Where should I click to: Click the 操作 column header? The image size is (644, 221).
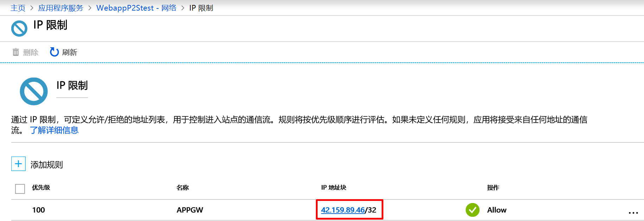coord(493,188)
